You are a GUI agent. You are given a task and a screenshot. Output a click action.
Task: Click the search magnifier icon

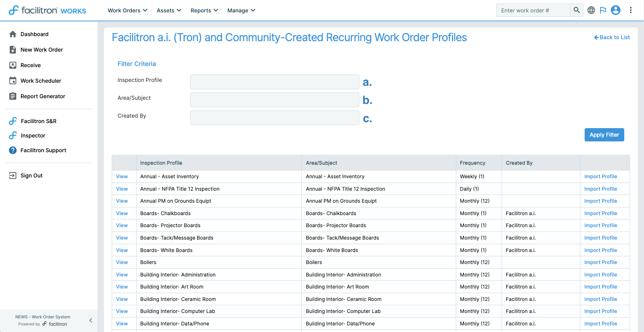point(576,10)
